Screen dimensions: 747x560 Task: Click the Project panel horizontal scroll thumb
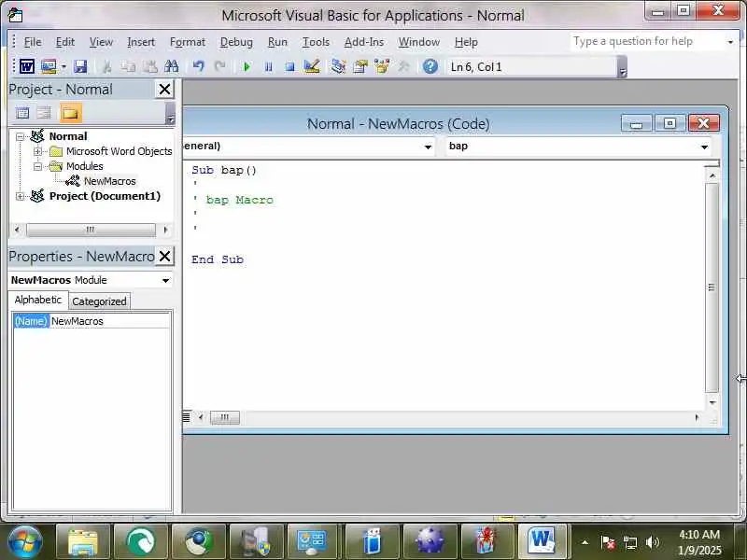(91, 230)
